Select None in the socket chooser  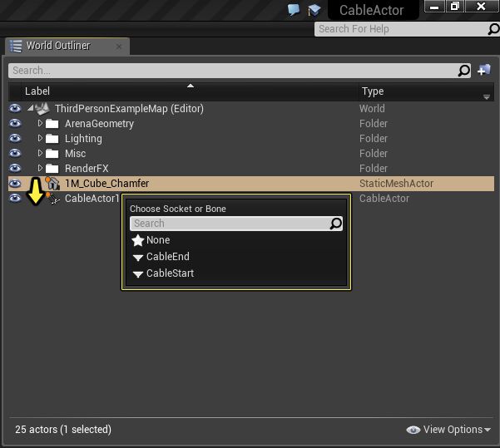157,240
